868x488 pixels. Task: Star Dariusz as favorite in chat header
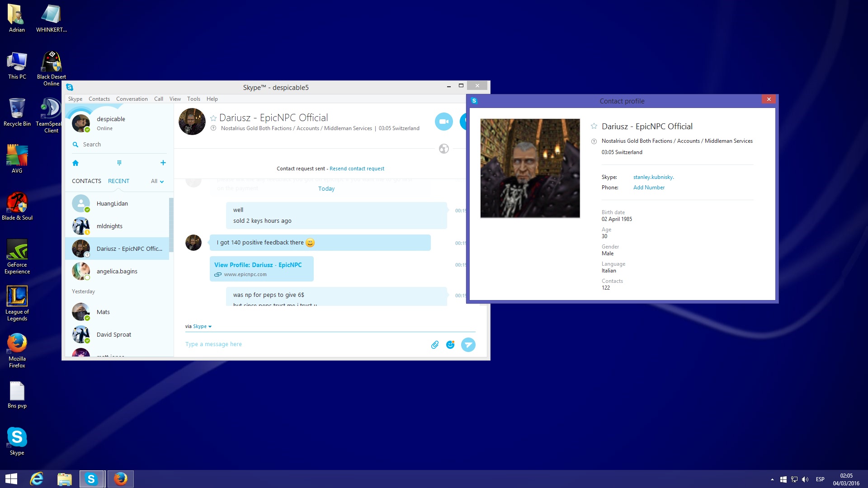coord(213,118)
